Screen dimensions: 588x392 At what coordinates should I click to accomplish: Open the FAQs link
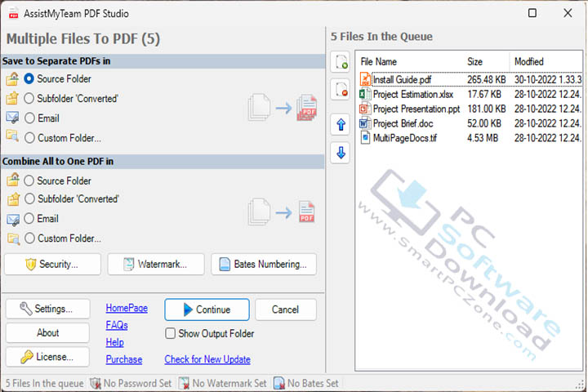pos(117,325)
